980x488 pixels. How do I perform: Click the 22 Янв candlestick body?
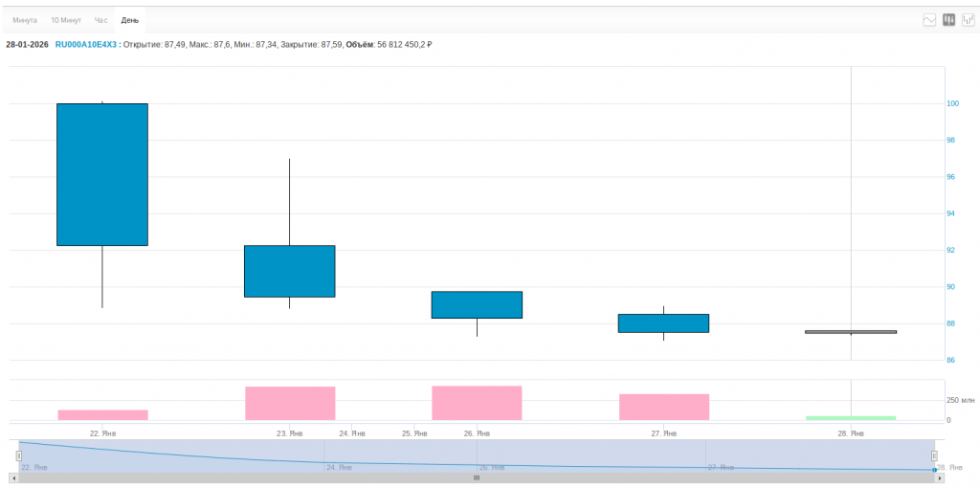click(x=102, y=174)
